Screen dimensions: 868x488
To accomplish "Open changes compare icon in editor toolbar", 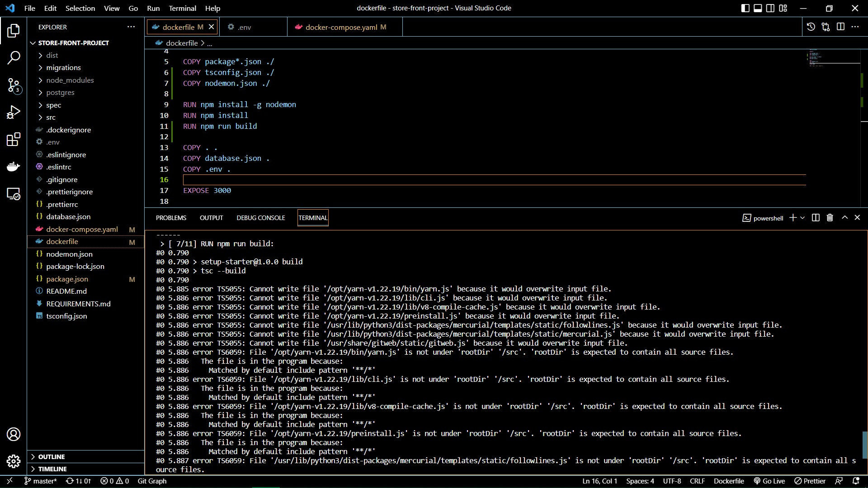I will coord(826,27).
